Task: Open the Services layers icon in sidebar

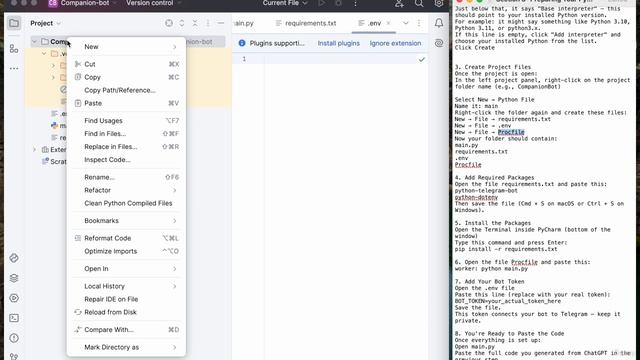Action: pos(14,278)
